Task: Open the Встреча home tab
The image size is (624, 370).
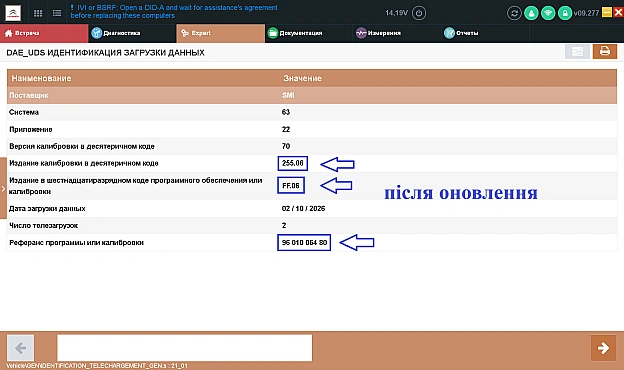Action: pos(44,33)
